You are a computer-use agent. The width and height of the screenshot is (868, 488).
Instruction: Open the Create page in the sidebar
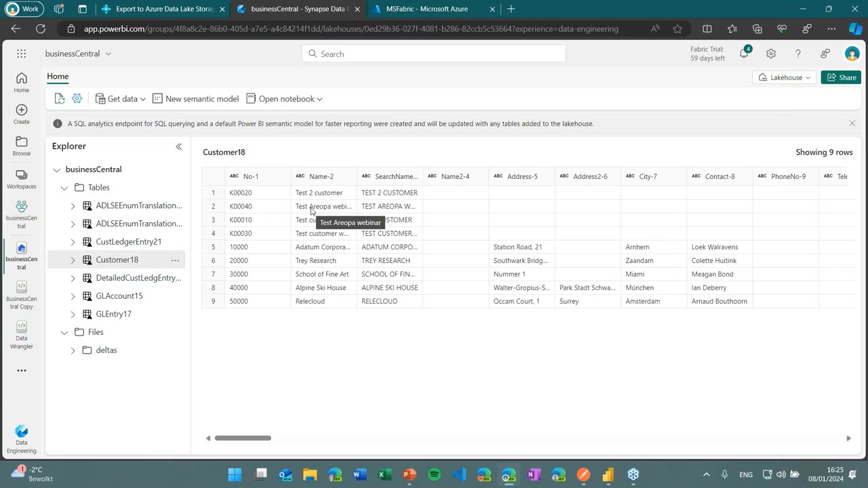(22, 114)
